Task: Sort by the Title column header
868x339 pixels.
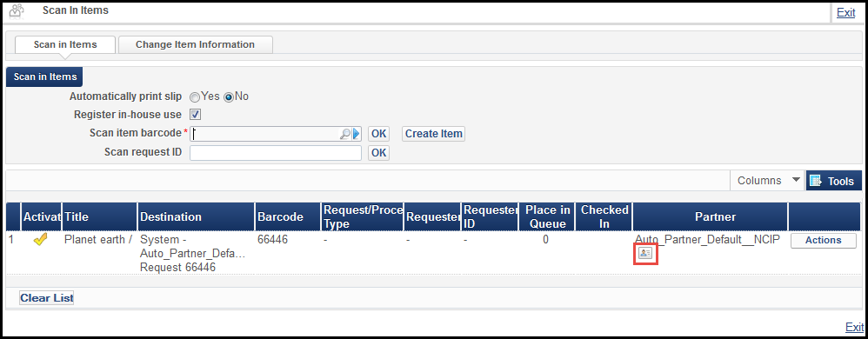Action: pyautogui.click(x=99, y=216)
